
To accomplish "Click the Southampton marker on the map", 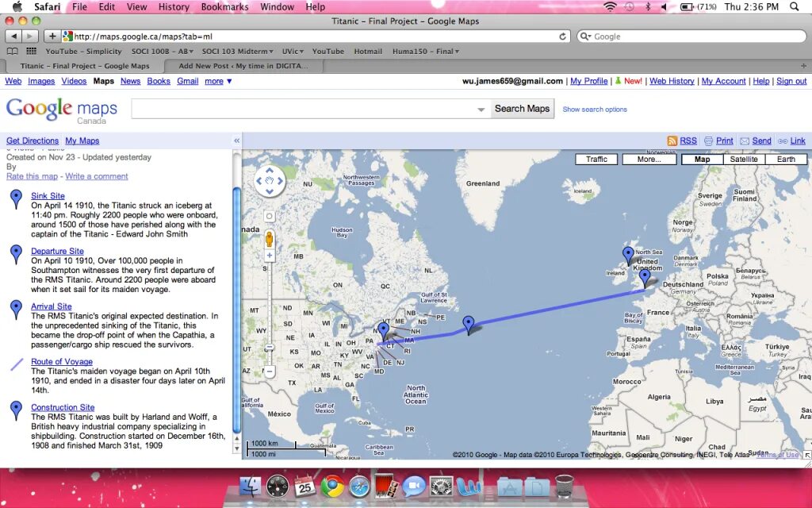I will click(x=644, y=279).
